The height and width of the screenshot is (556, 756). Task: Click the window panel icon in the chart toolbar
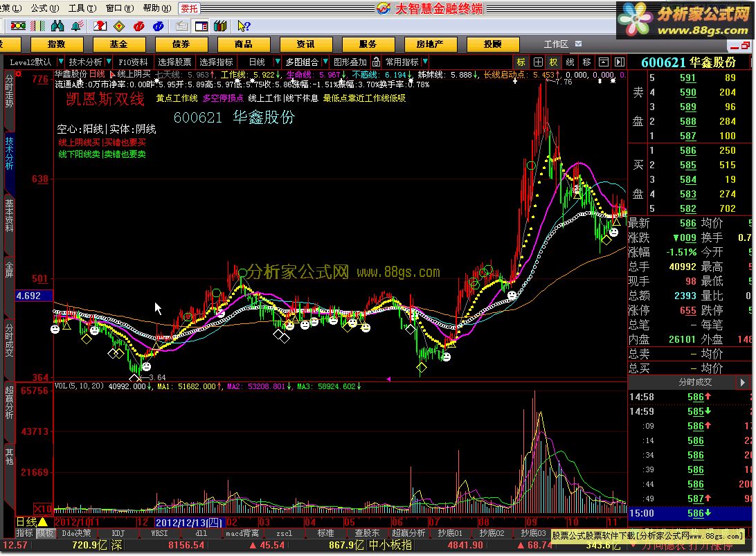pos(603,62)
